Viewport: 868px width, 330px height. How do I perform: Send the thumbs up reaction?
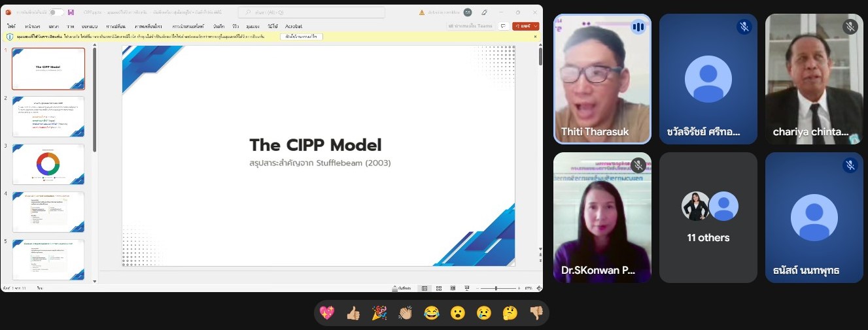click(353, 313)
